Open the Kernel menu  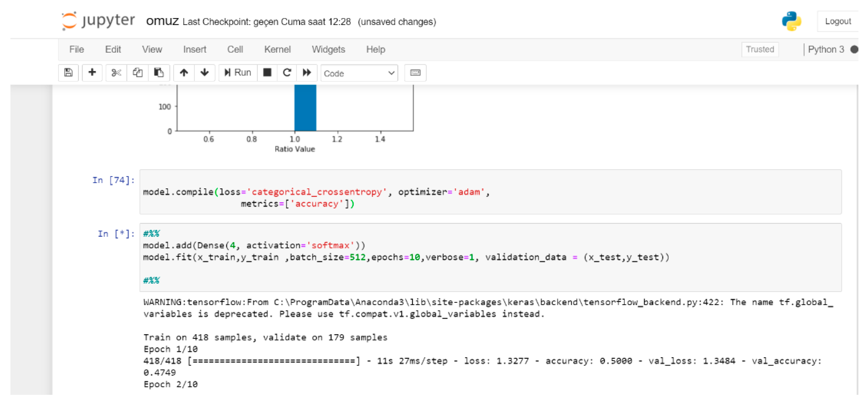pyautogui.click(x=277, y=50)
